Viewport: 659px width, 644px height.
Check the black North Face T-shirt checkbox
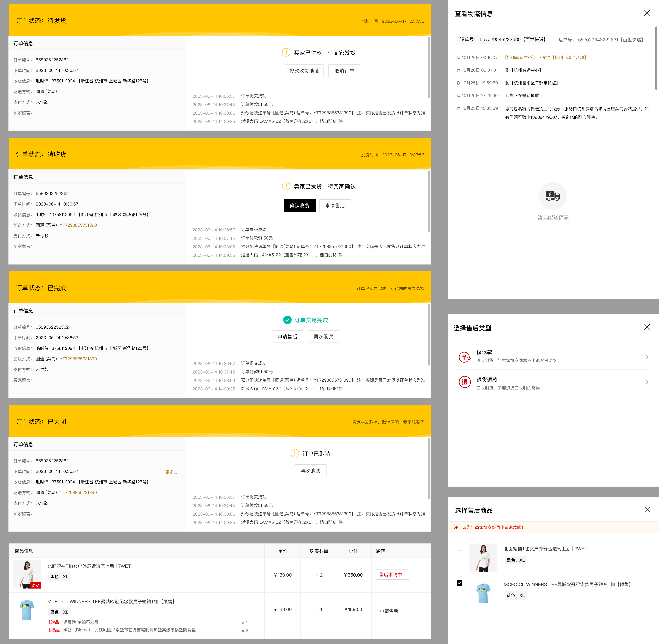pos(459,548)
